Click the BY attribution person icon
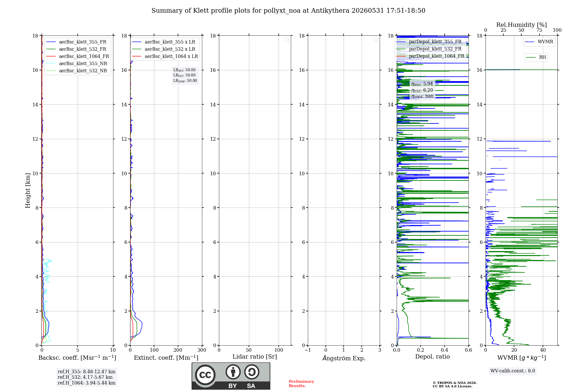This screenshot has width=577, height=392. pos(233,372)
